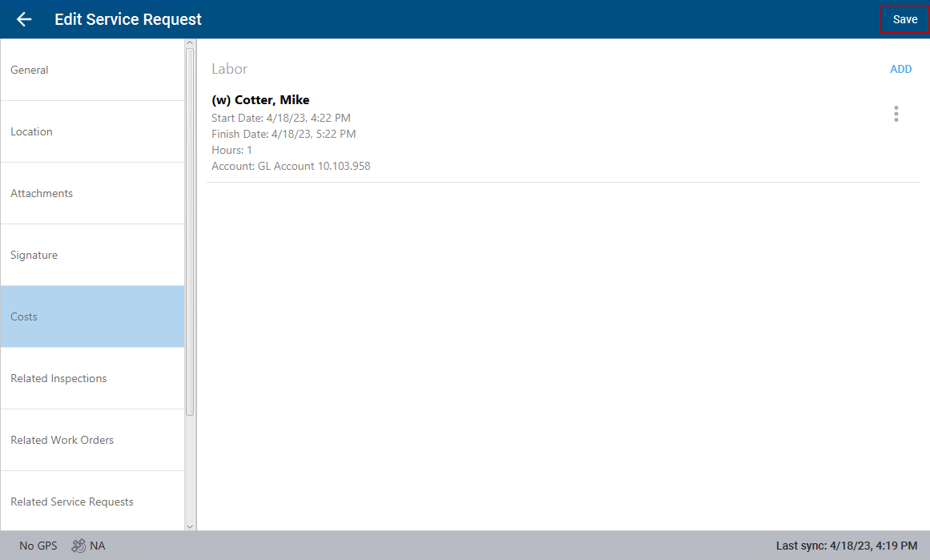Viewport: 930px width, 560px height.
Task: Select the Cotter, Mike labor entry
Action: 260,100
